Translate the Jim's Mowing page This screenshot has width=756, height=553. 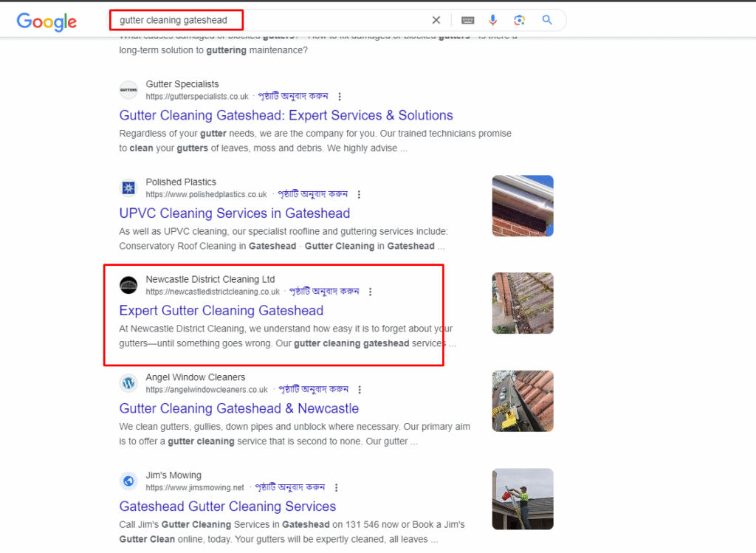coord(289,487)
